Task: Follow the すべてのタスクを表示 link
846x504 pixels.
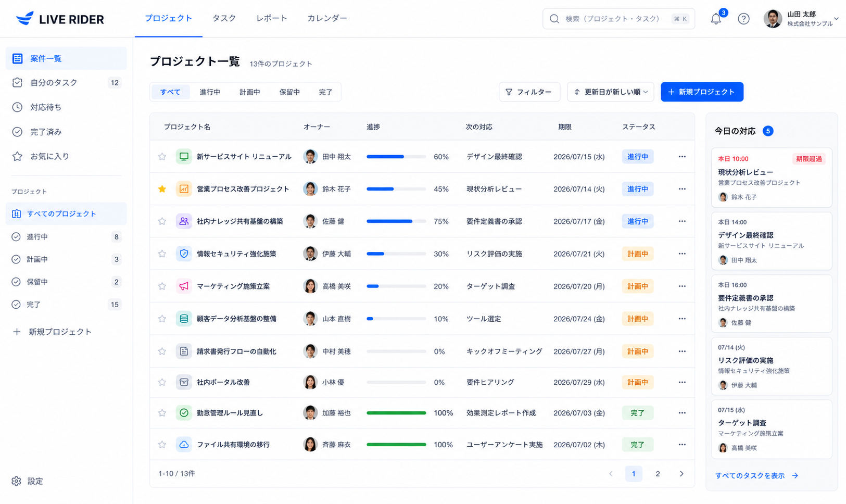Action: pyautogui.click(x=756, y=475)
